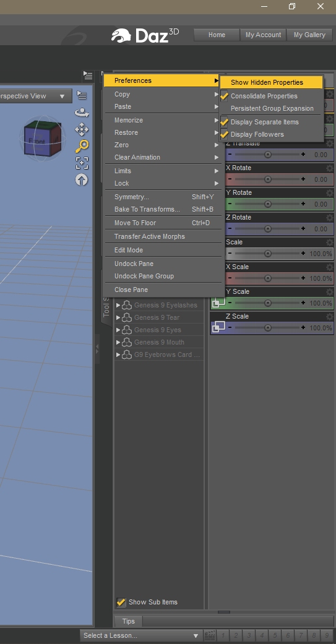The image size is (336, 644).
Task: Click the view cube Front face
Action: 37,141
